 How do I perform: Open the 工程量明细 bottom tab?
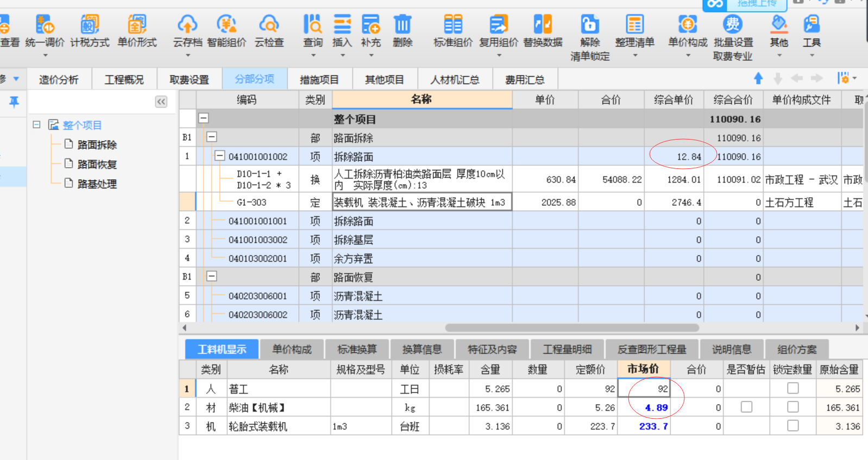coord(567,349)
